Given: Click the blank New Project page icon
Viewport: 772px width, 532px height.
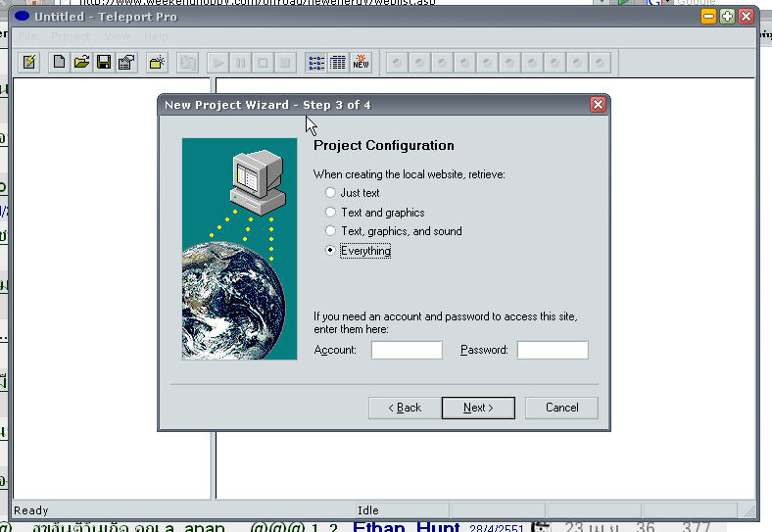Looking at the screenshot, I should [60, 63].
